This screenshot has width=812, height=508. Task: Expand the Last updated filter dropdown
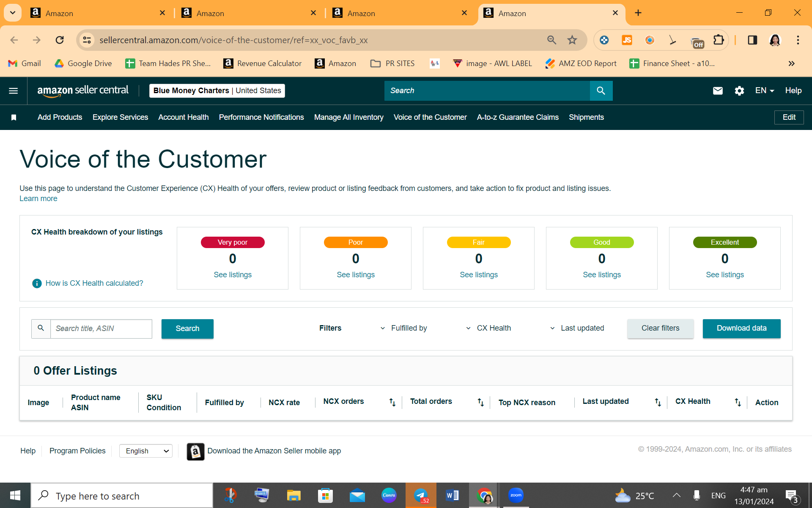click(577, 328)
